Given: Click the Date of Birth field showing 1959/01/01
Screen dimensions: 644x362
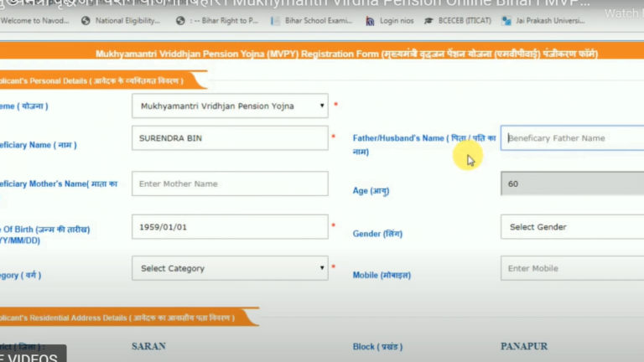Looking at the screenshot, I should click(x=230, y=226).
